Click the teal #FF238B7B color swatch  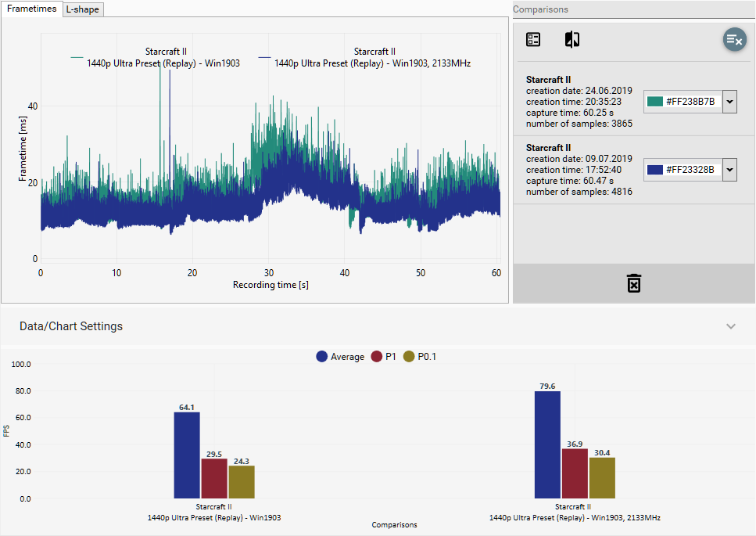tap(654, 101)
